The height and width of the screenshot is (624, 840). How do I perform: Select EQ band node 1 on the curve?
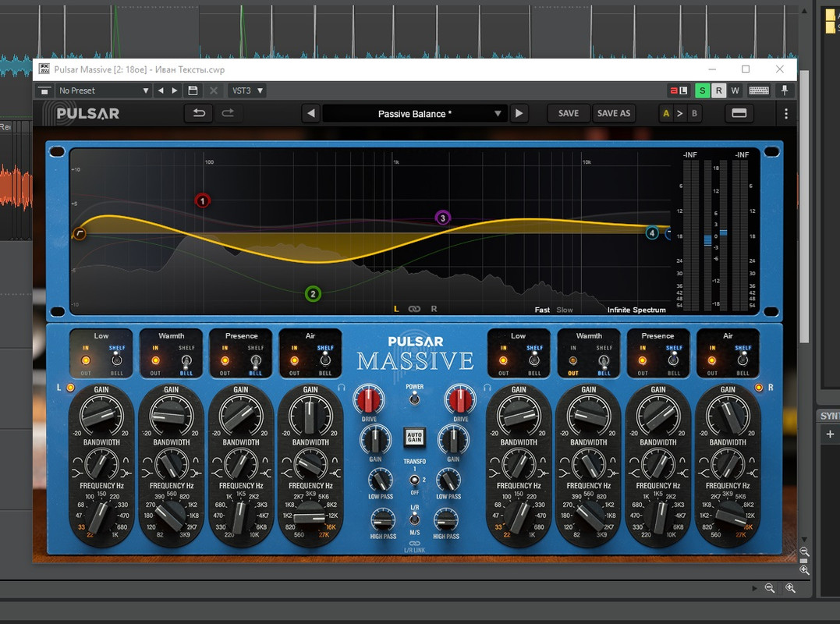203,201
